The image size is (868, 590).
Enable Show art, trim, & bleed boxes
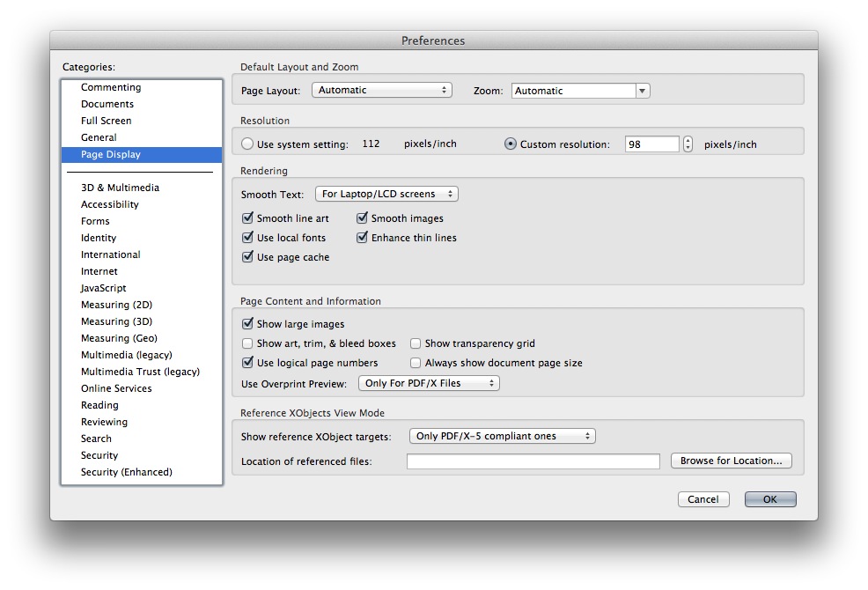248,343
